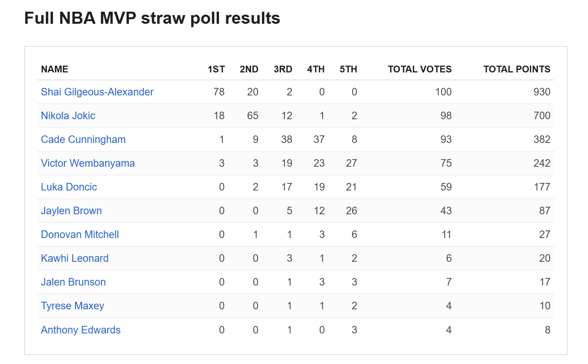Viewport: 588px width, 364px height.
Task: Open Anthony Edwards' player link
Action: 81,330
